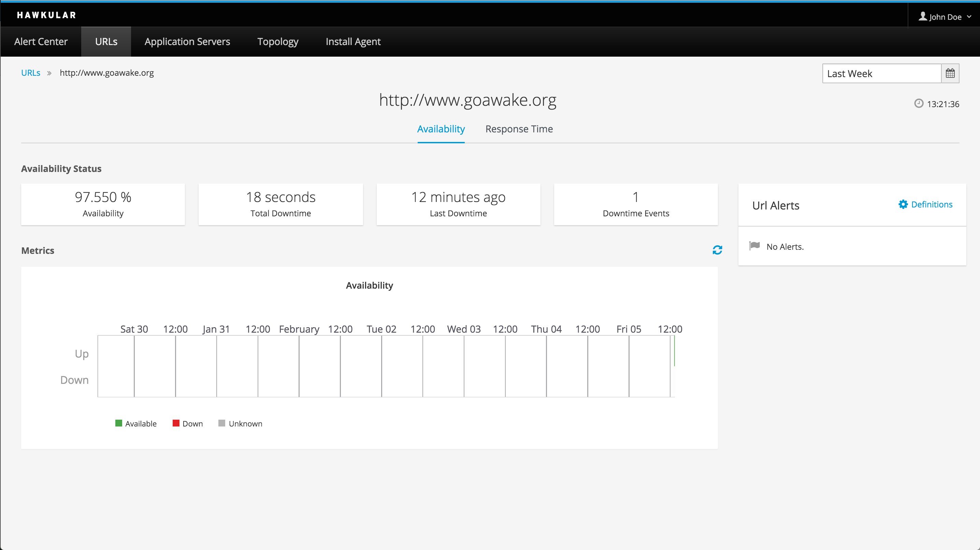
Task: Refresh the Metrics chart
Action: pos(717,250)
